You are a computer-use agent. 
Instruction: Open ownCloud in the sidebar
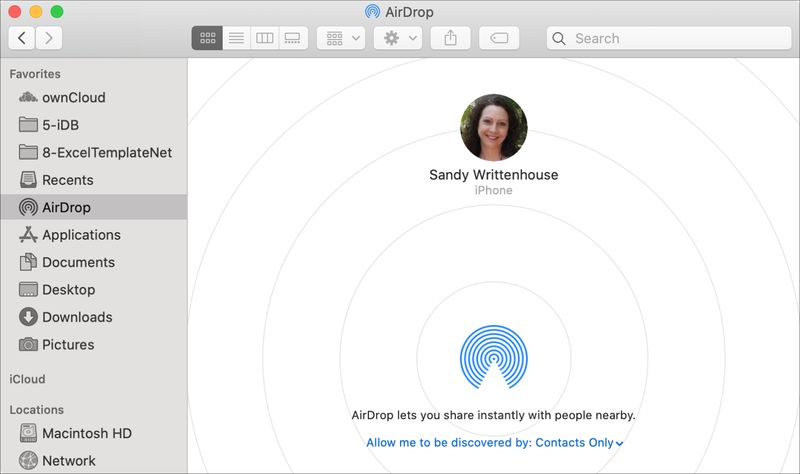94,97
